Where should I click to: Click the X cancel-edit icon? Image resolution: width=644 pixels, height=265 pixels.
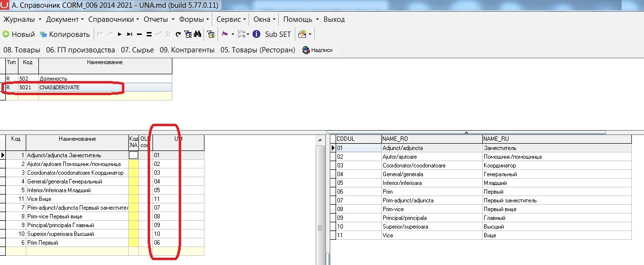pos(168,34)
